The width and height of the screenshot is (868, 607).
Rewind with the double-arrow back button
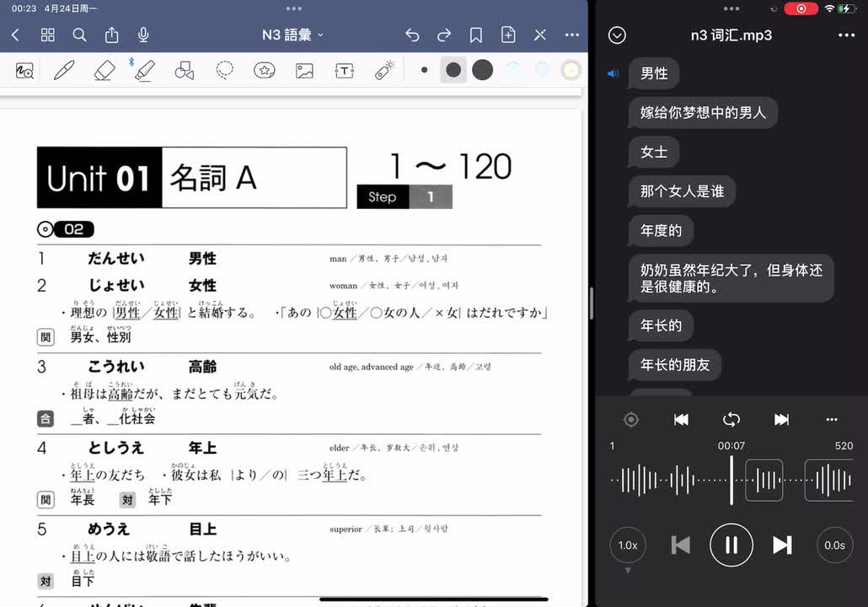[682, 419]
